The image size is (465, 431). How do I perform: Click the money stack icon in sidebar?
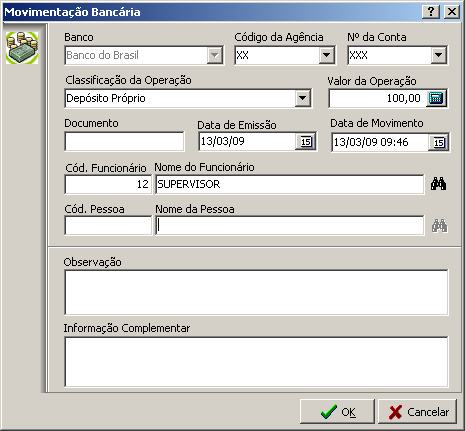point(22,48)
